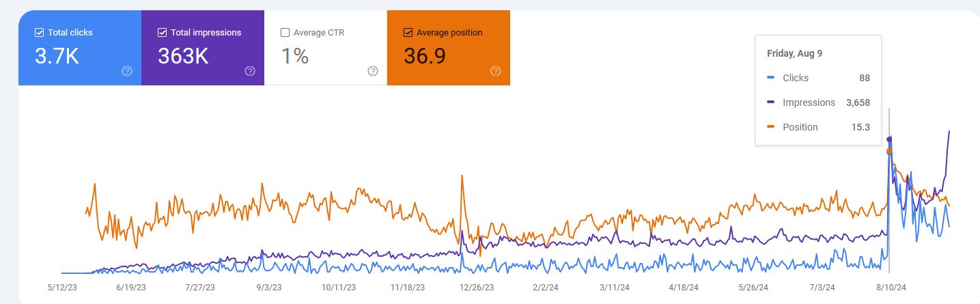980x304 pixels.
Task: Click the blue Clicks legend marker in tooltip
Action: 771,78
